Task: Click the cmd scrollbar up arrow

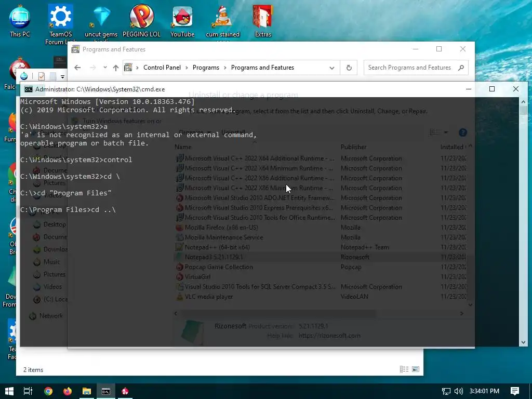Action: pyautogui.click(x=523, y=102)
